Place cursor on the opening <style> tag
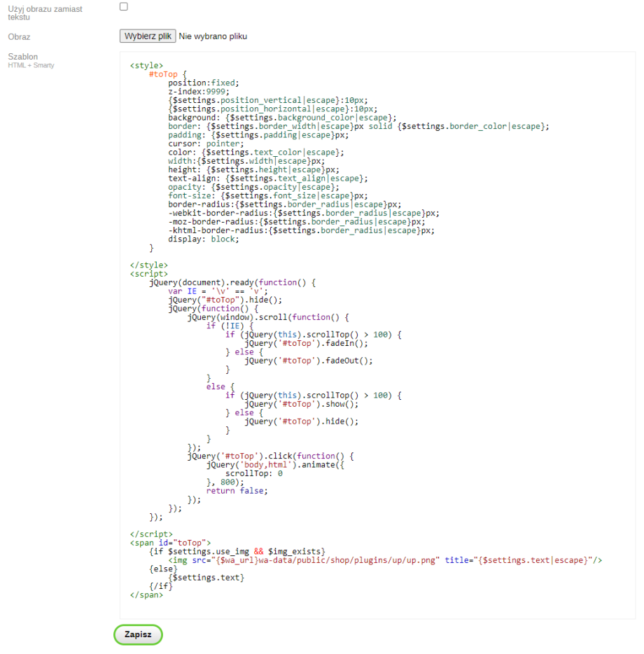This screenshot has height=654, width=644. 146,65
